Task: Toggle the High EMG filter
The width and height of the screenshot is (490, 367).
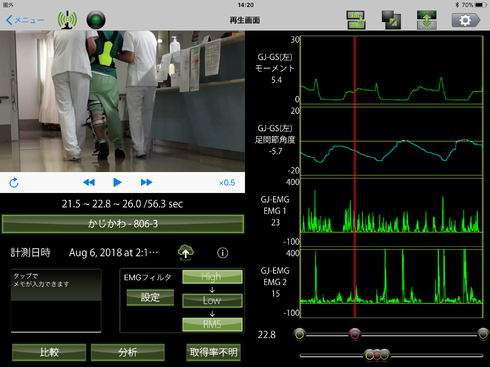Action: 212,277
